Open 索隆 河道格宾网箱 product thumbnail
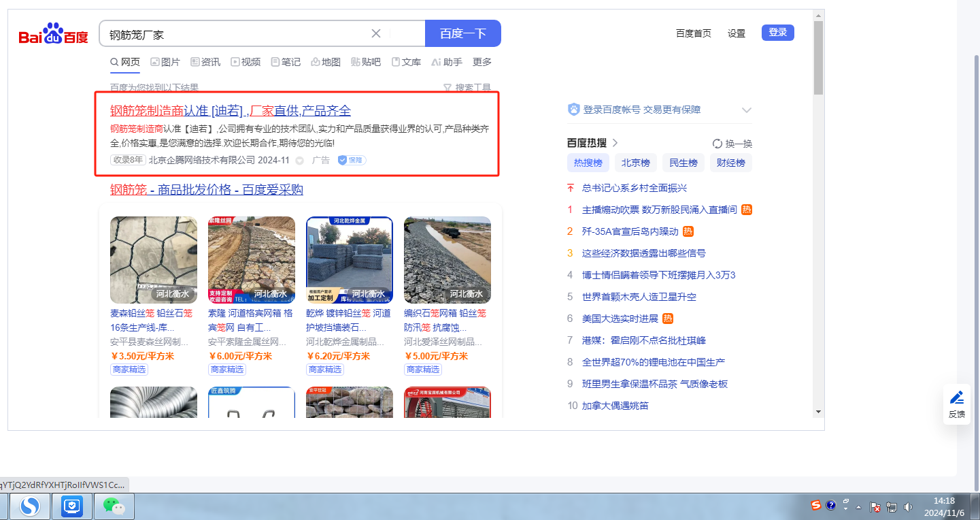The width and height of the screenshot is (980, 520). point(252,260)
